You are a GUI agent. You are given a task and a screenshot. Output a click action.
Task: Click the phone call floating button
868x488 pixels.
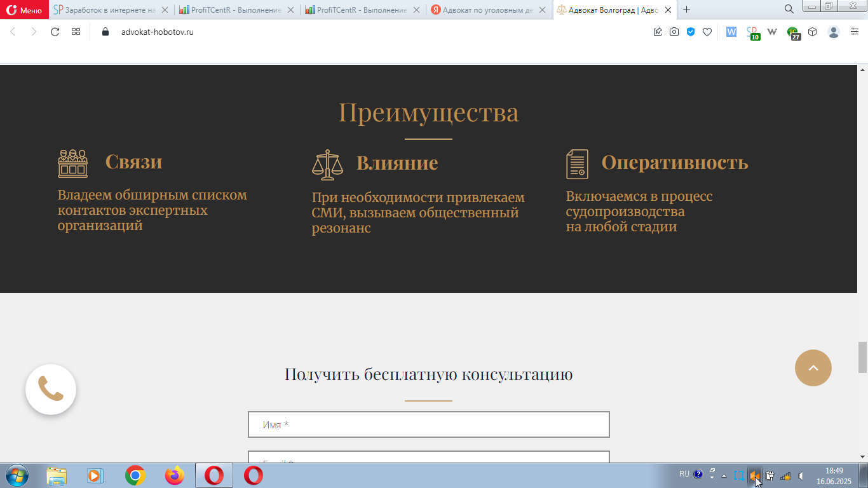[x=51, y=390]
